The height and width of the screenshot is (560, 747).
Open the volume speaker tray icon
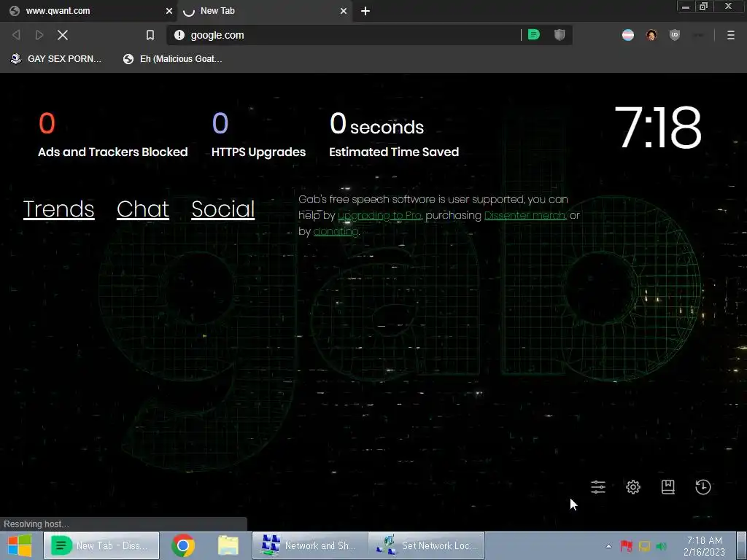[661, 546]
